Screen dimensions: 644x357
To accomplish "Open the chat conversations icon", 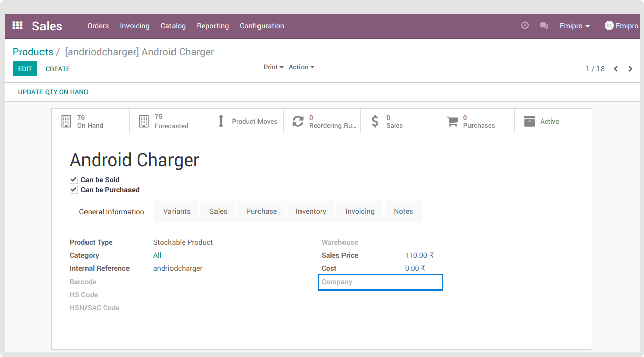I will coord(544,26).
